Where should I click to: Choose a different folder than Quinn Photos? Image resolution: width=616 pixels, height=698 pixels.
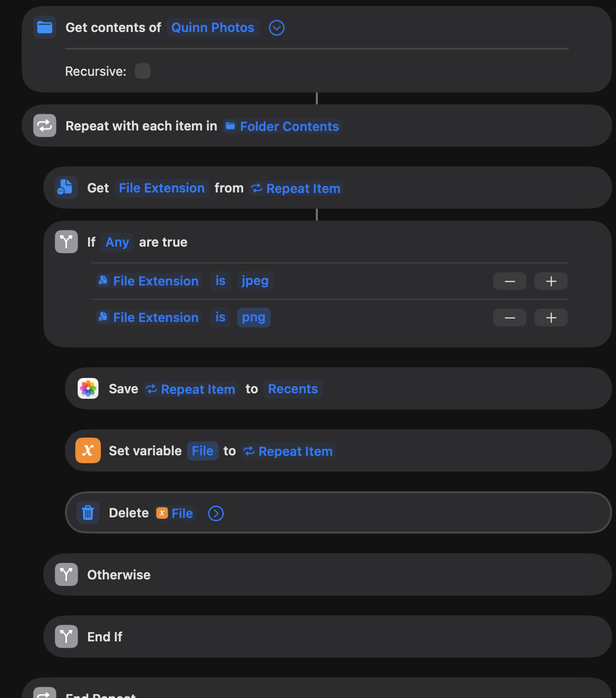[x=213, y=28]
